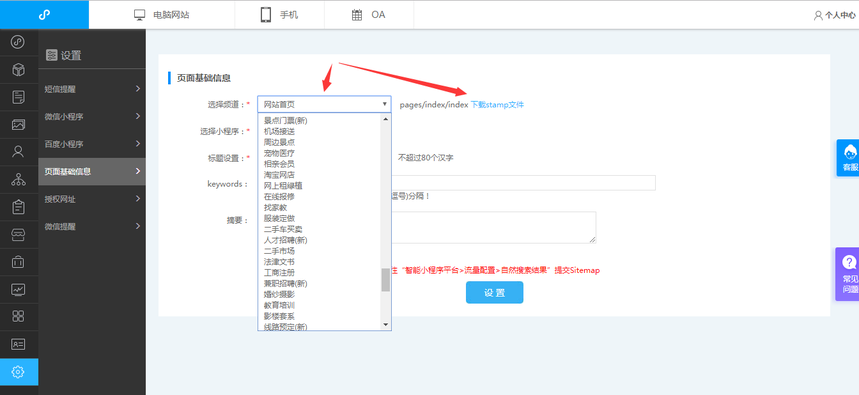Choose 找家教 from the list
The image size is (859, 395).
275,207
